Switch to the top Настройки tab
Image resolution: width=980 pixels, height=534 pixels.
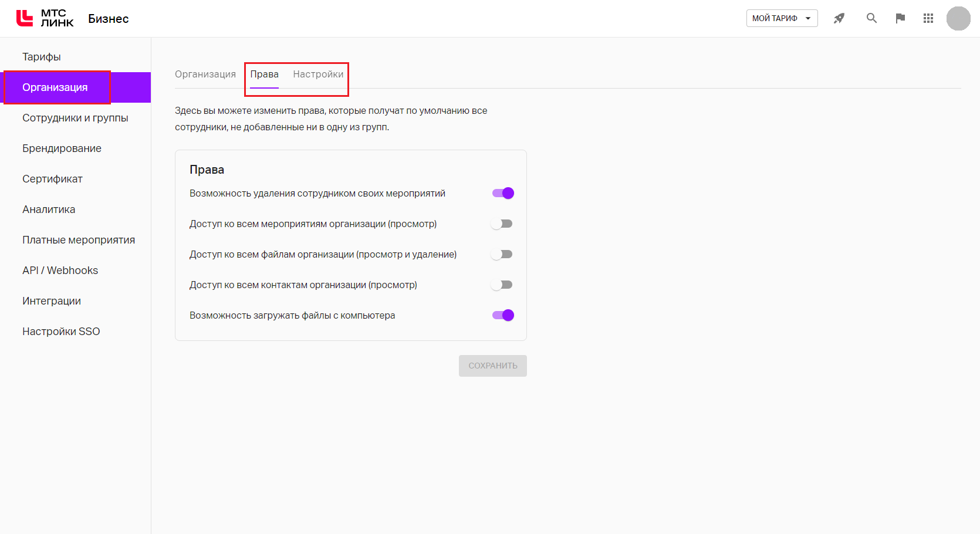318,74
